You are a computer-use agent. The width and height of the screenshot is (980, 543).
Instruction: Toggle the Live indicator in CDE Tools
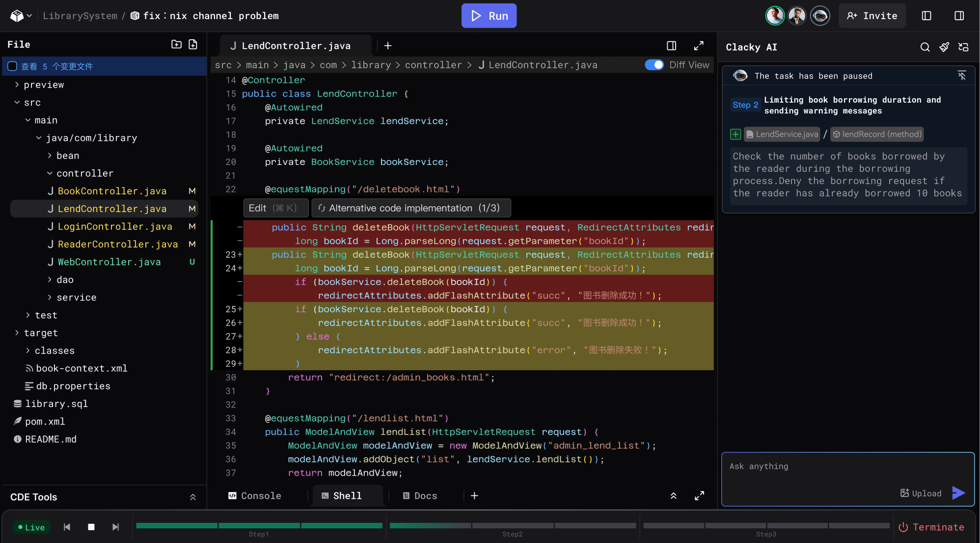[x=32, y=527]
